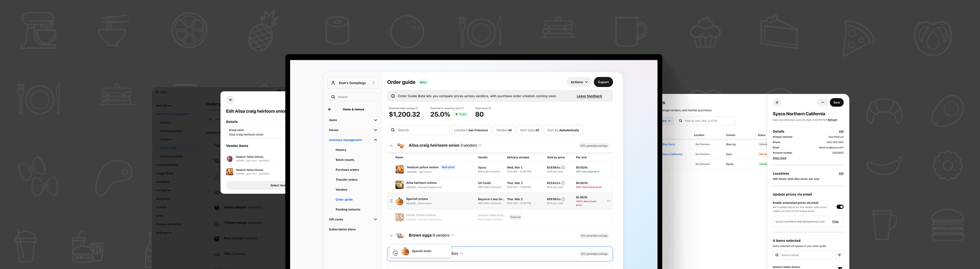Screen dimensions: 980x269
Task: Uncheck the Medium Yellow Onions checkbox
Action: click(x=840, y=267)
